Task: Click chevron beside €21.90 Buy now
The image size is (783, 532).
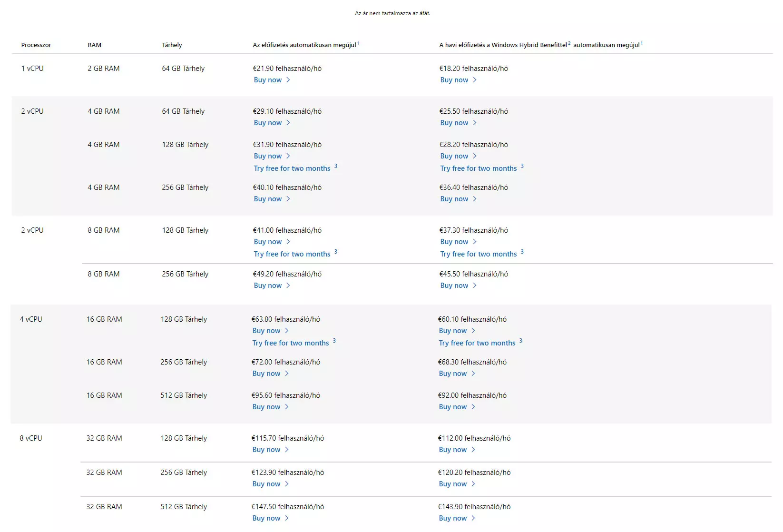Action: coord(288,80)
